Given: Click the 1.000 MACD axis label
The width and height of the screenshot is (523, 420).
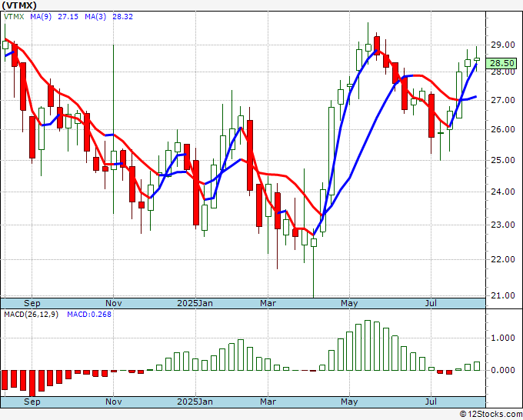Looking at the screenshot, I should pos(502,338).
